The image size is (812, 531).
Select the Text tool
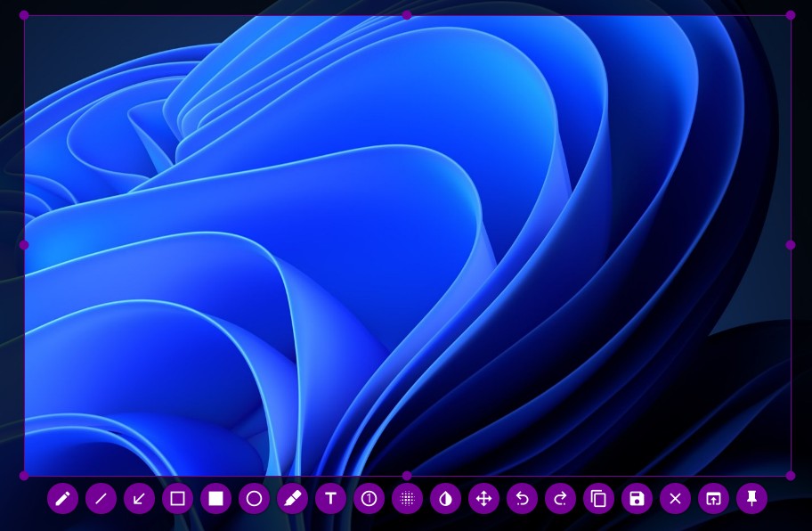(330, 498)
